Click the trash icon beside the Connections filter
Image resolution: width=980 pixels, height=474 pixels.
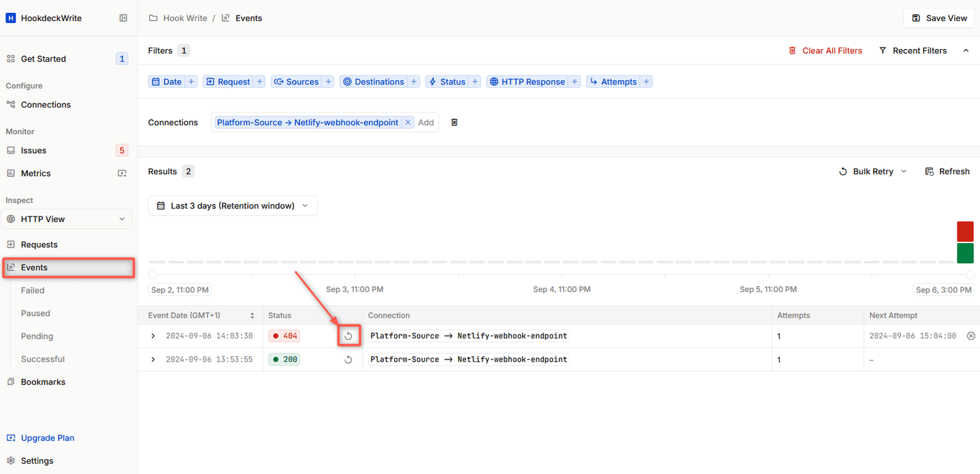pos(454,122)
